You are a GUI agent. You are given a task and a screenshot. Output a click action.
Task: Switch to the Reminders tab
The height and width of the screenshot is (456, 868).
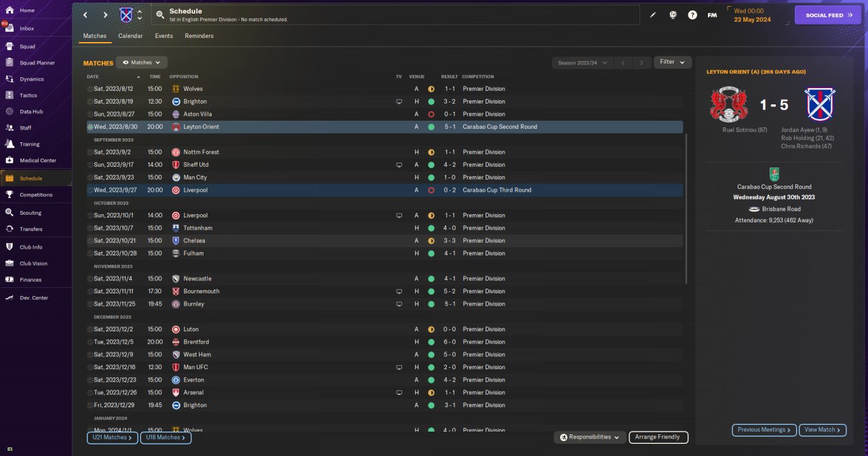pyautogui.click(x=199, y=36)
